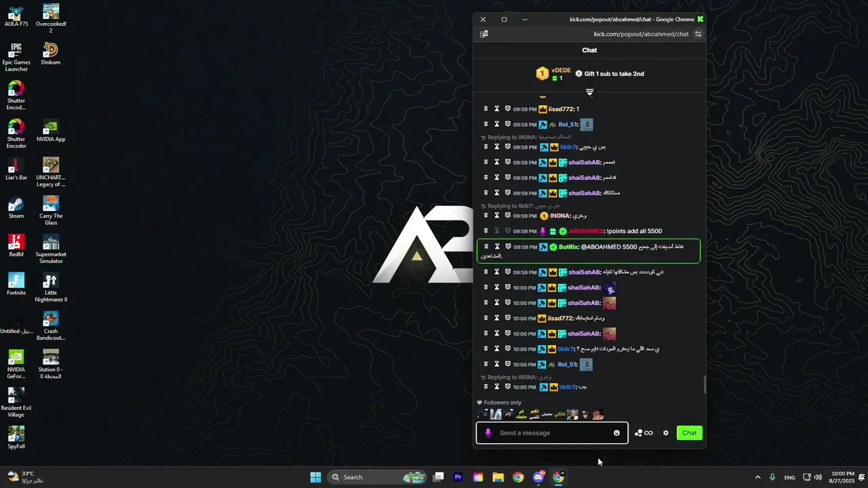Ban Rol_51 via the 10:00 PM shield icon
The height and width of the screenshot is (488, 868).
[x=507, y=364]
